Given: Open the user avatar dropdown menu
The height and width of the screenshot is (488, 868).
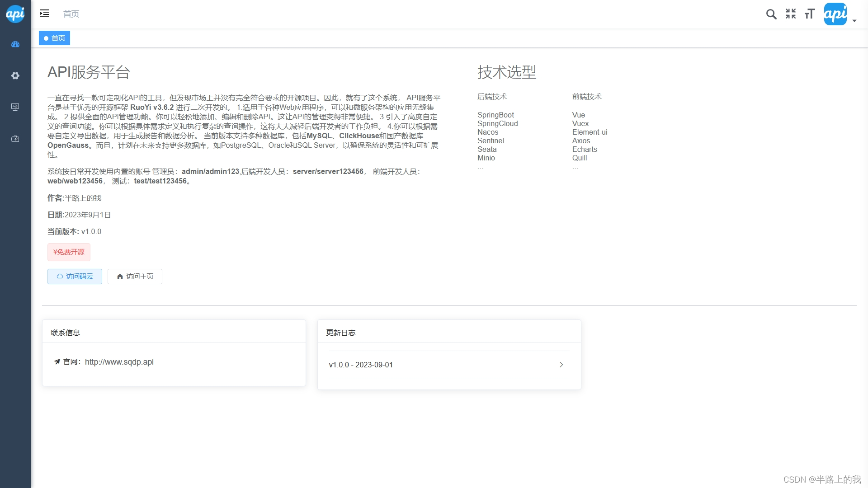Looking at the screenshot, I should 835,14.
